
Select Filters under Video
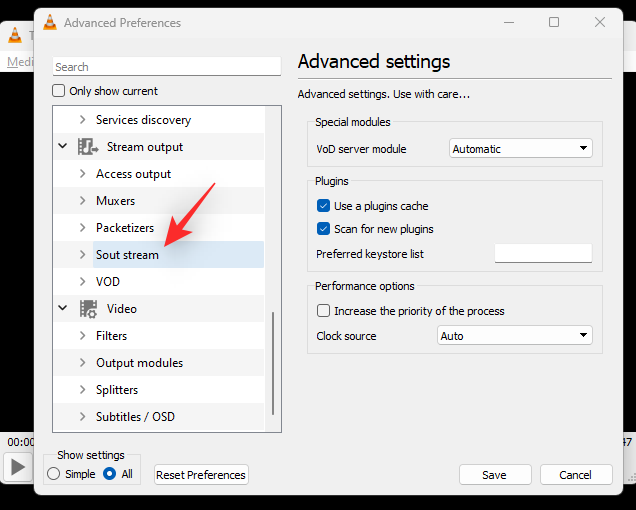(x=112, y=336)
